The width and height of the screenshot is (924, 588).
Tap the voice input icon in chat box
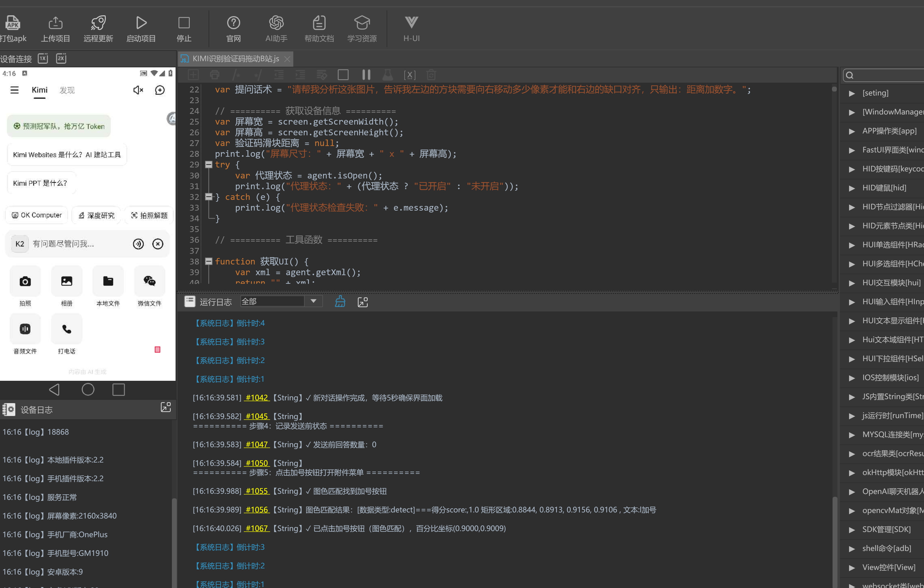click(138, 244)
